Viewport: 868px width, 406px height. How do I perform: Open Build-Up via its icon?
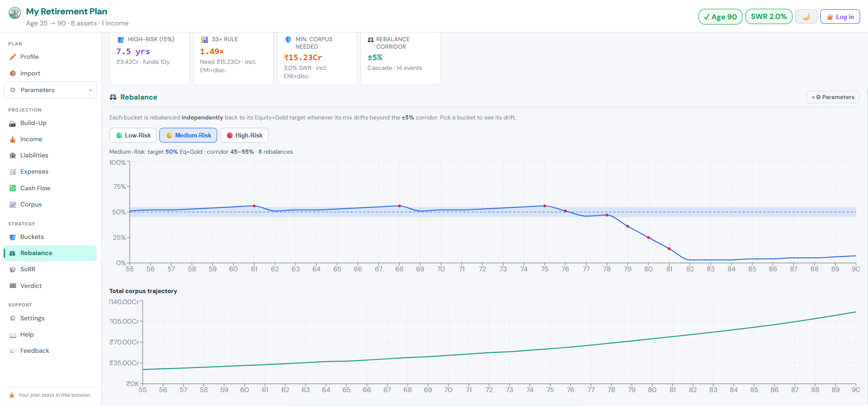13,123
